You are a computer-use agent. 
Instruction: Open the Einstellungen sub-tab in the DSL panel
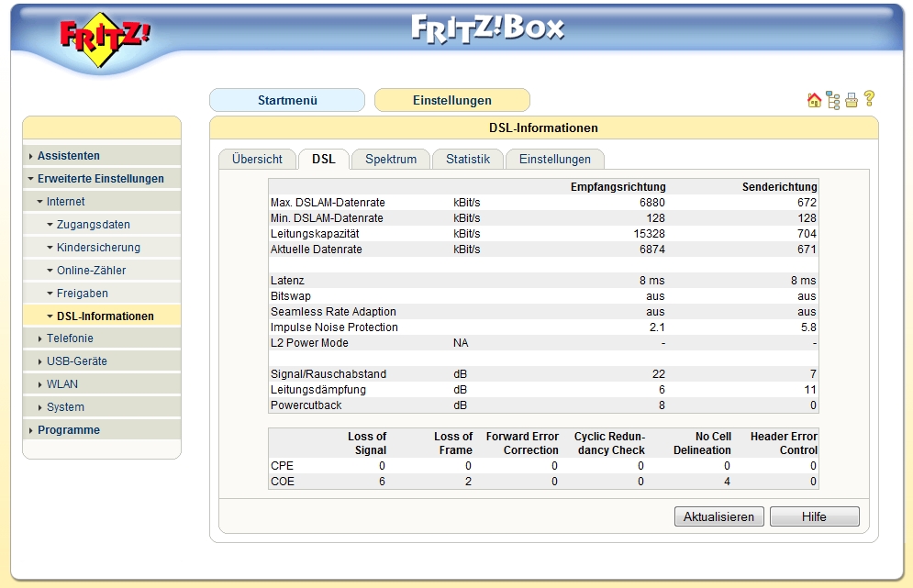[554, 160]
